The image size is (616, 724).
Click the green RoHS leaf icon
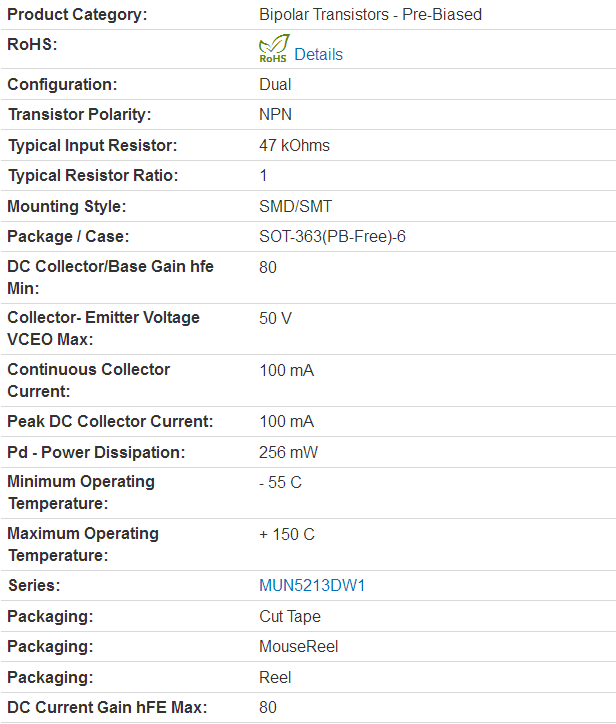pos(274,48)
